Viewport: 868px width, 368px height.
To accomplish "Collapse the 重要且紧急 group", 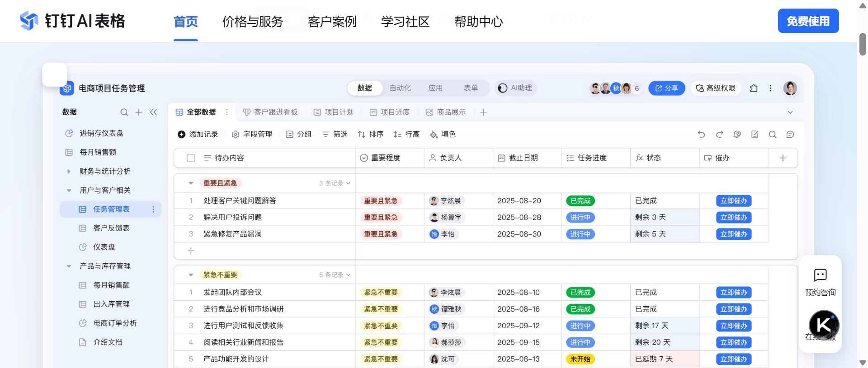I will coord(191,183).
